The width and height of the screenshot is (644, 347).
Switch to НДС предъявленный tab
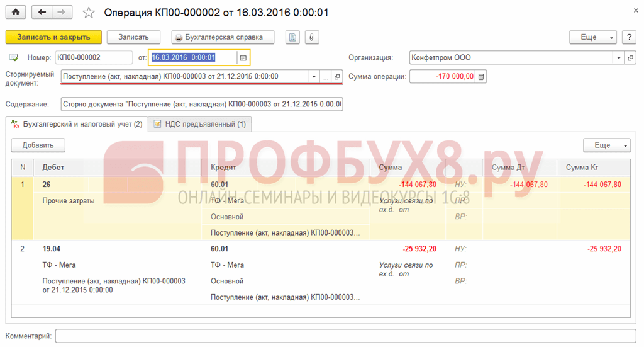pyautogui.click(x=200, y=124)
